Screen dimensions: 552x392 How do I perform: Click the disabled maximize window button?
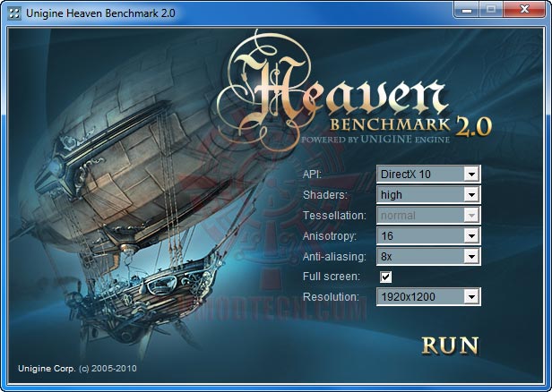click(x=491, y=10)
